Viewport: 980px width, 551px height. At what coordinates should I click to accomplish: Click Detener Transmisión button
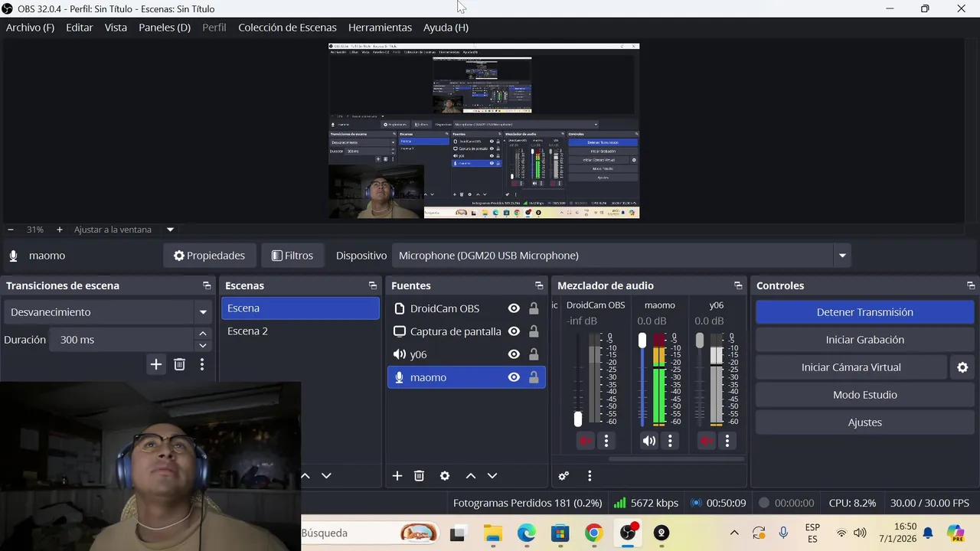[865, 312]
